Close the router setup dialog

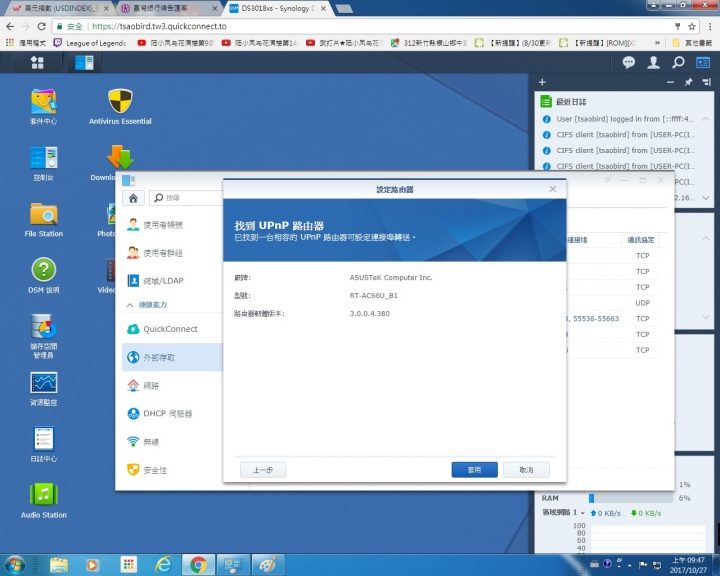(553, 189)
